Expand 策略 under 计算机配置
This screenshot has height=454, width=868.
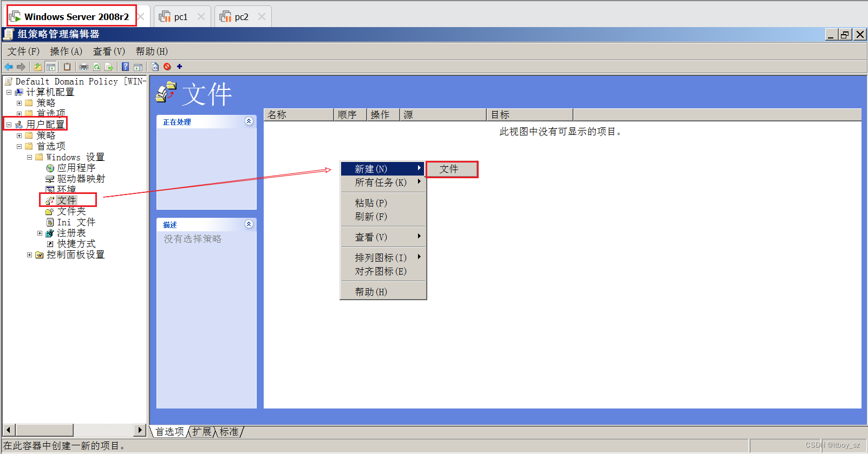(19, 103)
